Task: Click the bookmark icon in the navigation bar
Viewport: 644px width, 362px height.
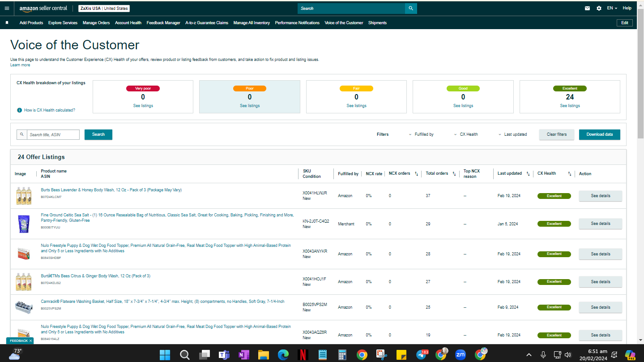Action: (7, 22)
